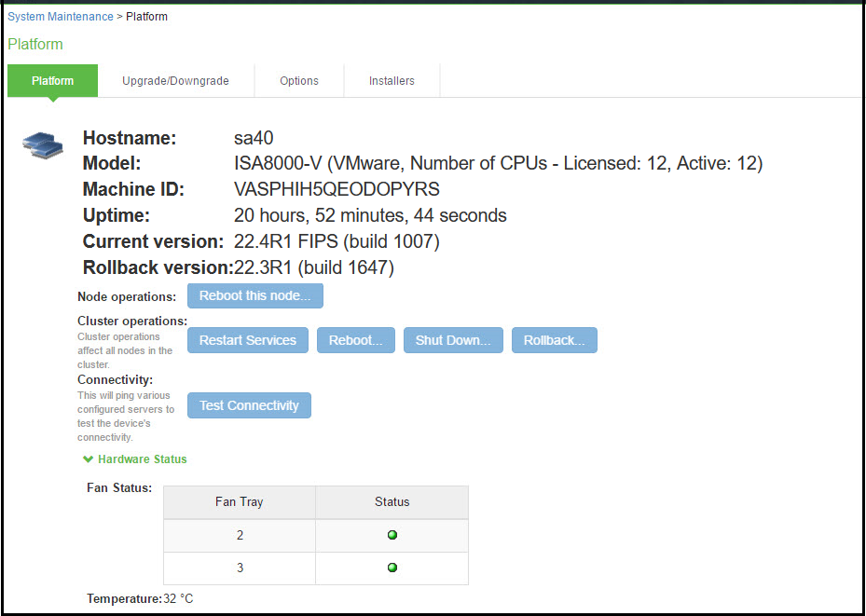Collapse the Hardware Status section
This screenshot has width=866, height=616.
pos(135,459)
